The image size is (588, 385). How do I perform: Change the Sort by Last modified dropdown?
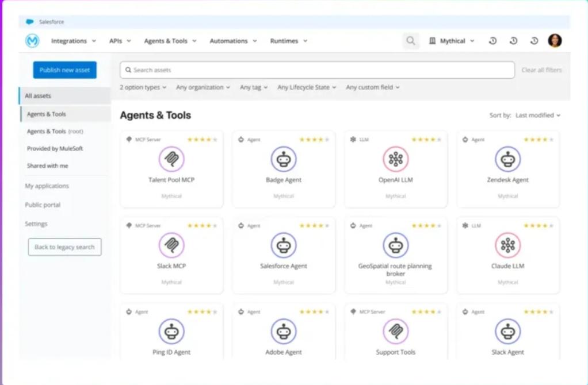coord(537,115)
